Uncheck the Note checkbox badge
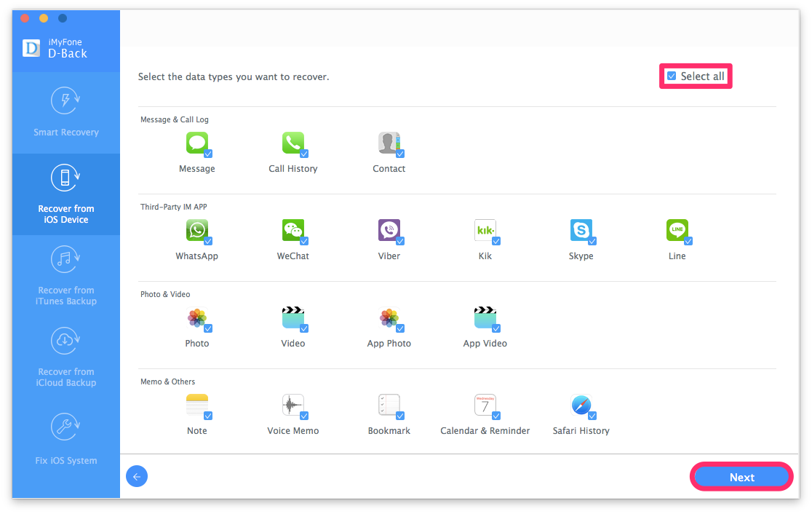This screenshot has width=812, height=514. pos(208,416)
